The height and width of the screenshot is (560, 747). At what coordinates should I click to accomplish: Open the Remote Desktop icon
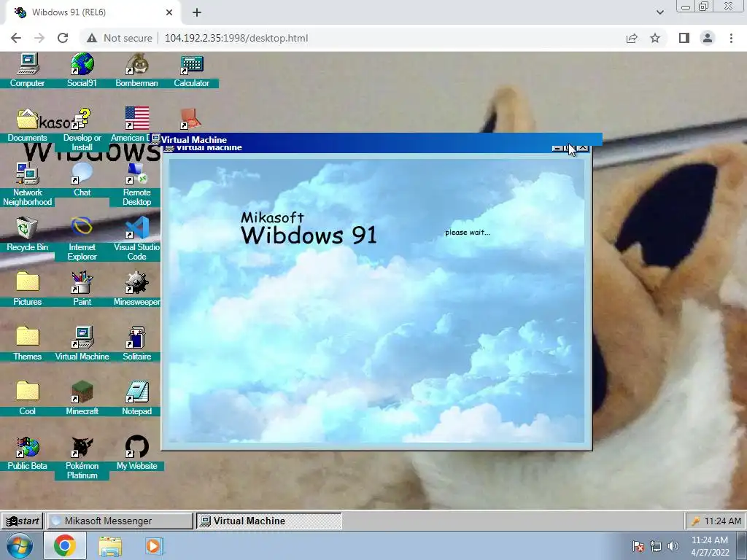tap(136, 184)
